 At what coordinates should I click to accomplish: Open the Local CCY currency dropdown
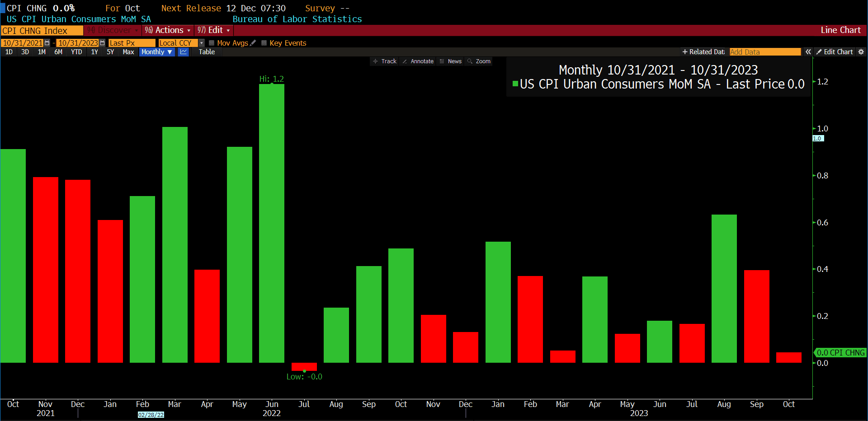[202, 43]
